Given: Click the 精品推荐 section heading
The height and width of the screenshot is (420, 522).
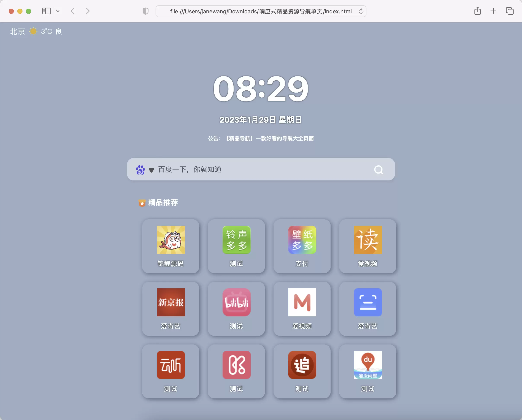Looking at the screenshot, I should pos(163,202).
